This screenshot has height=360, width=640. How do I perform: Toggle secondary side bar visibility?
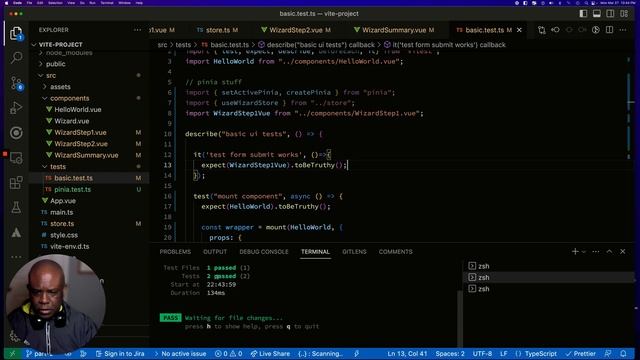coord(610,13)
